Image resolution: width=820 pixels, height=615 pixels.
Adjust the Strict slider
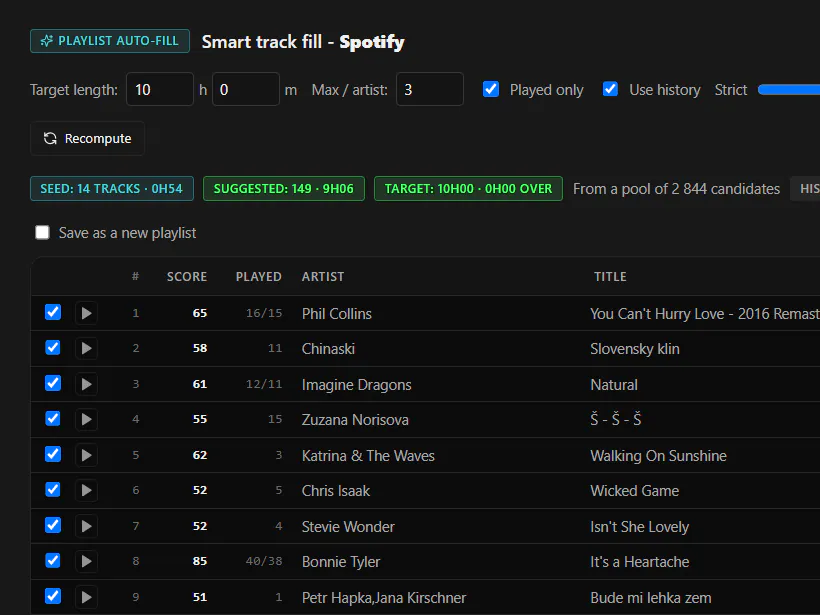[789, 90]
